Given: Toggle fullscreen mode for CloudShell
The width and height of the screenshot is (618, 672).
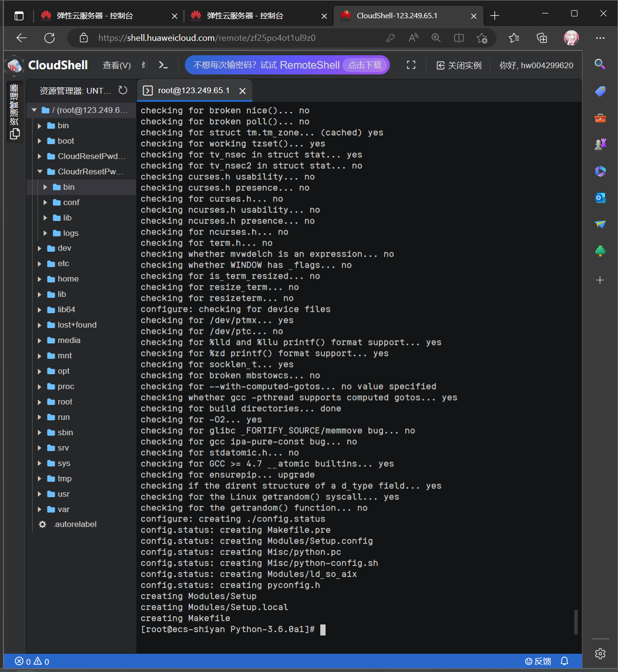Looking at the screenshot, I should pos(411,65).
